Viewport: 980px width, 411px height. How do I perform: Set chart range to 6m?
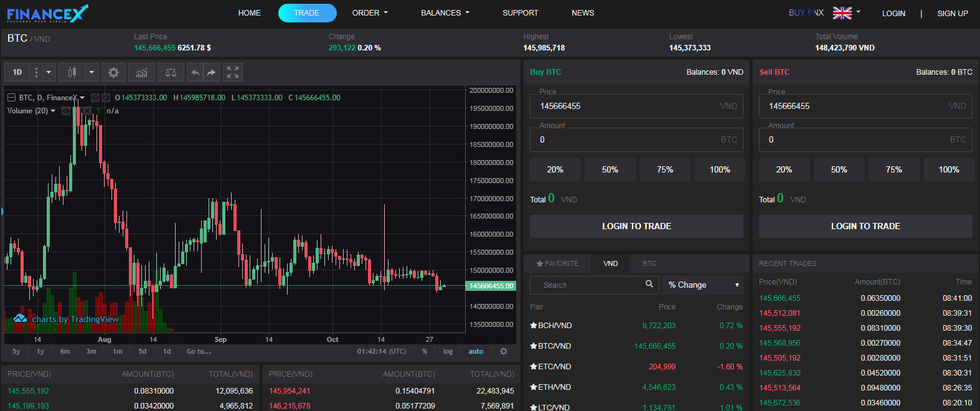pos(65,351)
